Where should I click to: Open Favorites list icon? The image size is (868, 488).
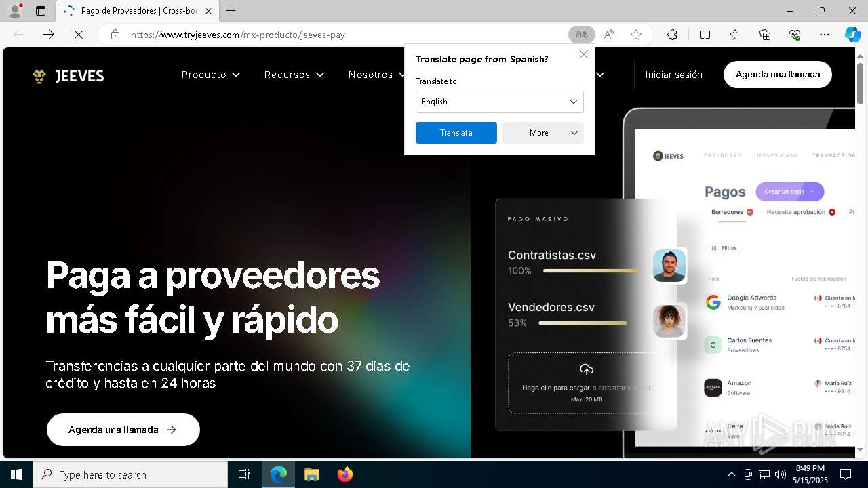click(735, 35)
